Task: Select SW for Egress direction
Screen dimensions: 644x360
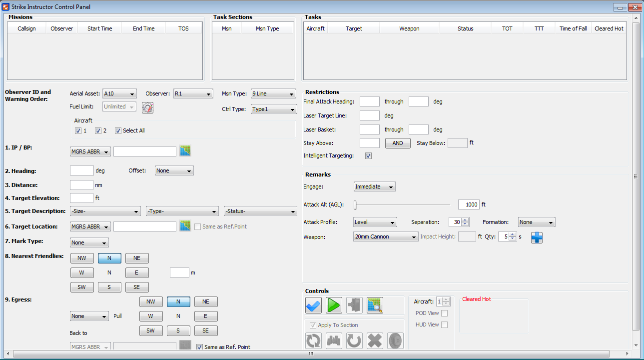Action: click(x=151, y=331)
